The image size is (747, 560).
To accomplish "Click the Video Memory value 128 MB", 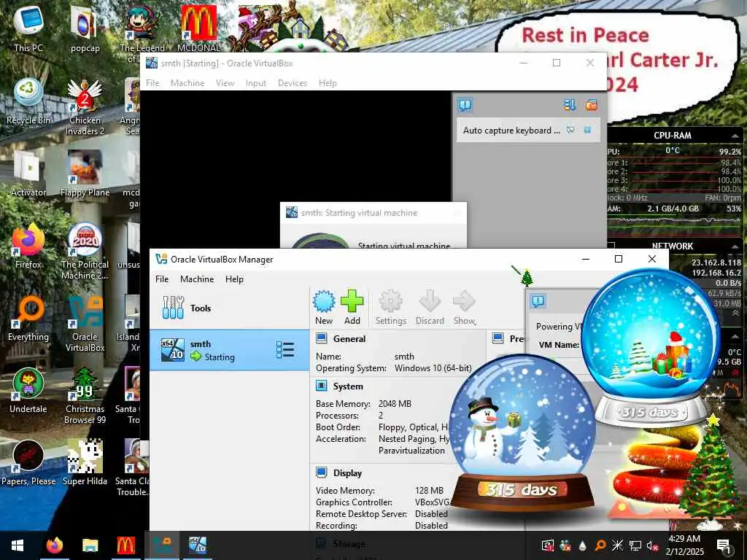I will (x=429, y=491).
